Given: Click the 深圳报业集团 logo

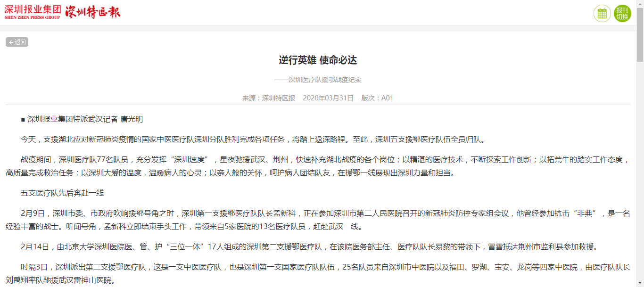Looking at the screenshot, I should click(33, 12).
